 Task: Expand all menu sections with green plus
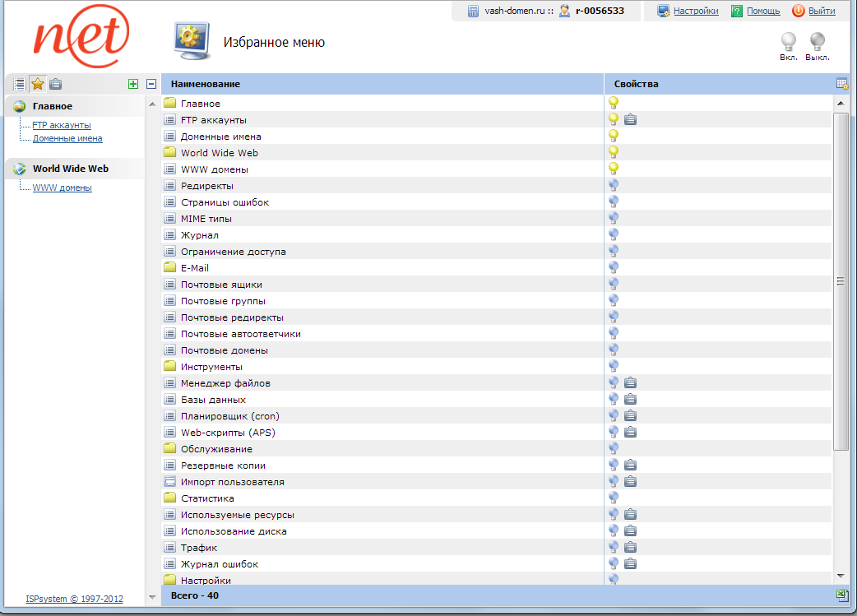133,84
